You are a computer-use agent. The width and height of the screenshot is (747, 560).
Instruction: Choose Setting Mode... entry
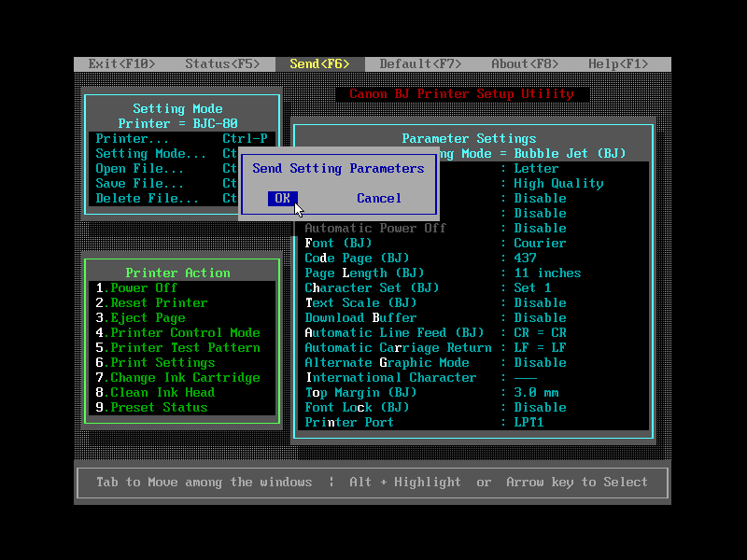pyautogui.click(x=163, y=153)
